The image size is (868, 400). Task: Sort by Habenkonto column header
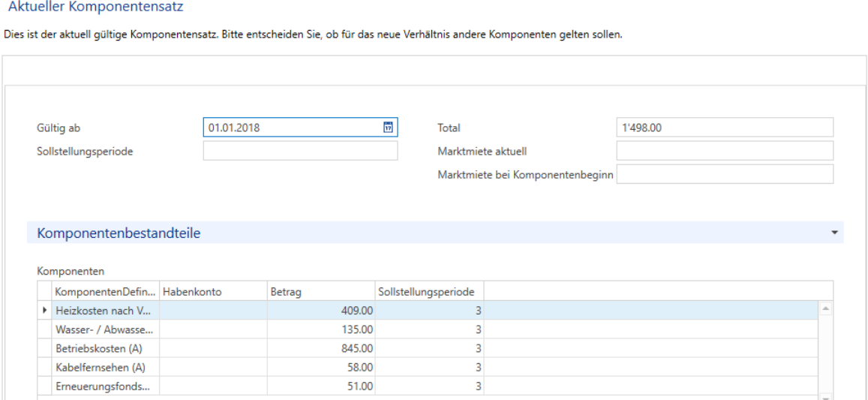[x=213, y=292]
